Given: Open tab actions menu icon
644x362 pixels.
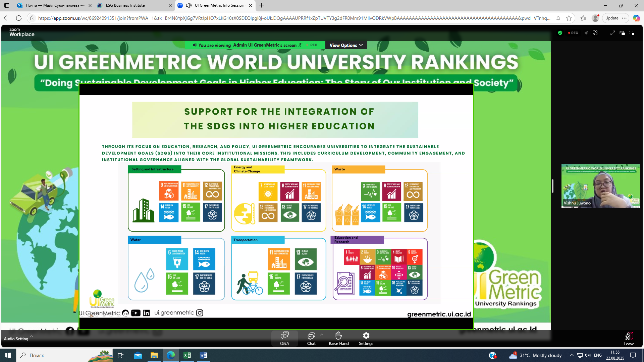Looking at the screenshot, I should pyautogui.click(x=7, y=5).
